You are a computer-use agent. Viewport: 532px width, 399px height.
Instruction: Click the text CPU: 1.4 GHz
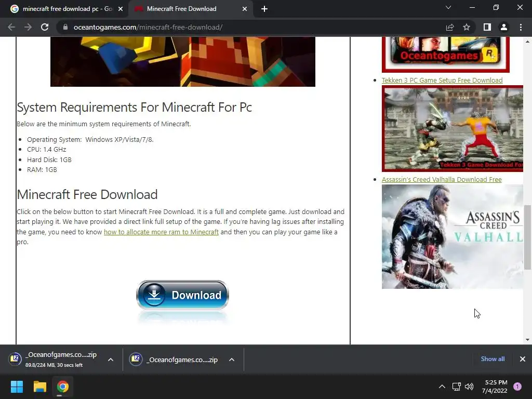click(x=46, y=150)
